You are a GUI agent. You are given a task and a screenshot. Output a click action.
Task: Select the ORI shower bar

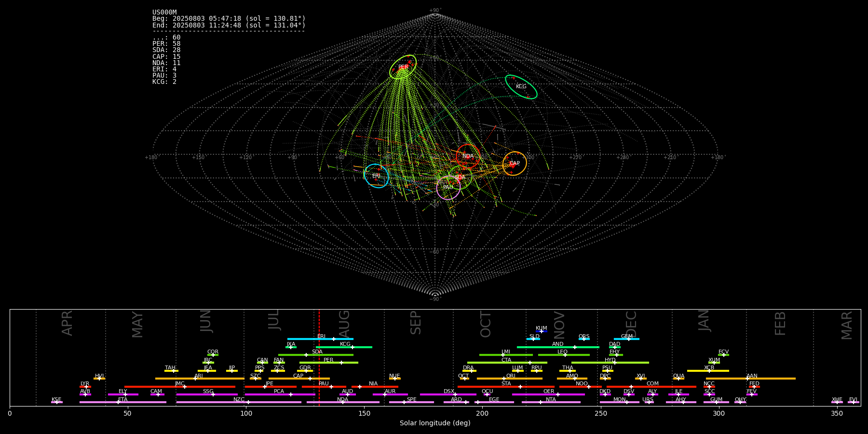pos(510,379)
